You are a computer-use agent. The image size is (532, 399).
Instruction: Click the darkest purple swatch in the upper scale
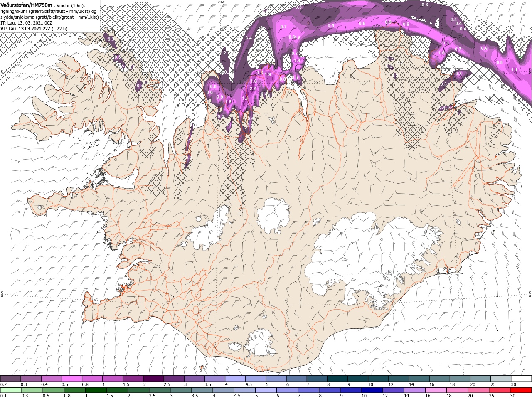pyautogui.click(x=153, y=379)
